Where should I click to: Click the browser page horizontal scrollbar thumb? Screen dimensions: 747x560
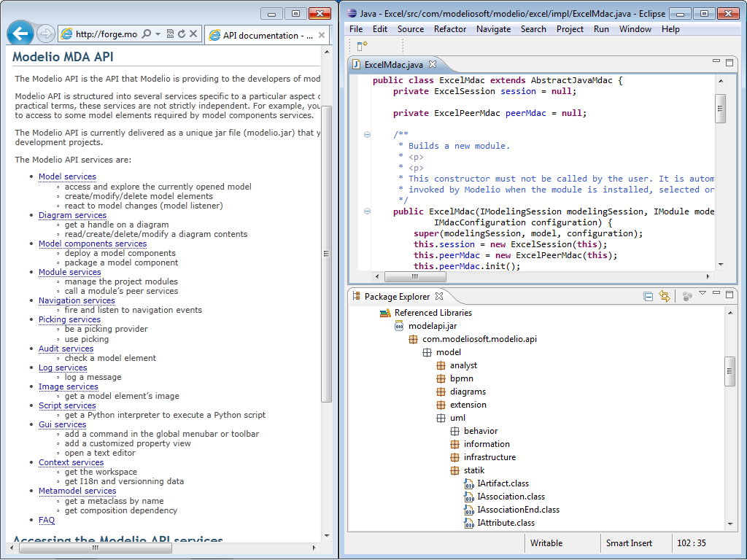click(x=96, y=548)
